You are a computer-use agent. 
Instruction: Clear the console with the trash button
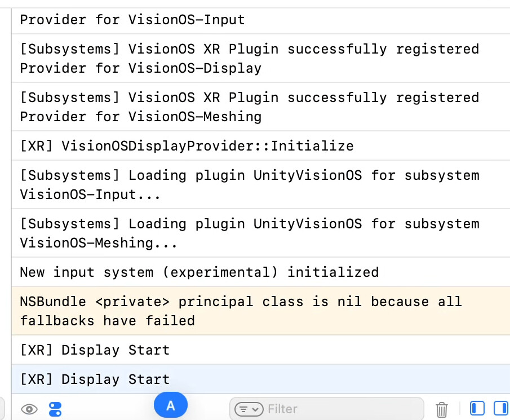[x=442, y=409]
